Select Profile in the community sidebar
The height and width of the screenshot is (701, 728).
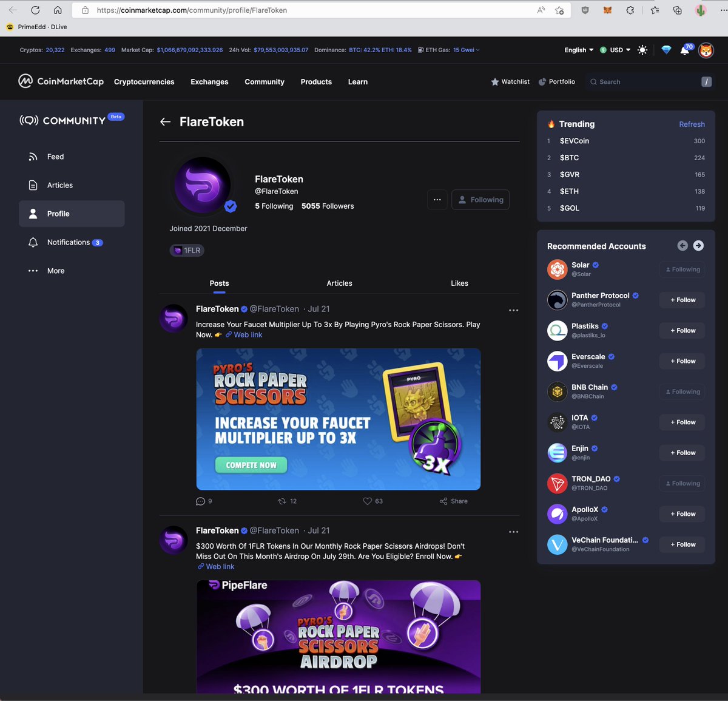tap(72, 214)
